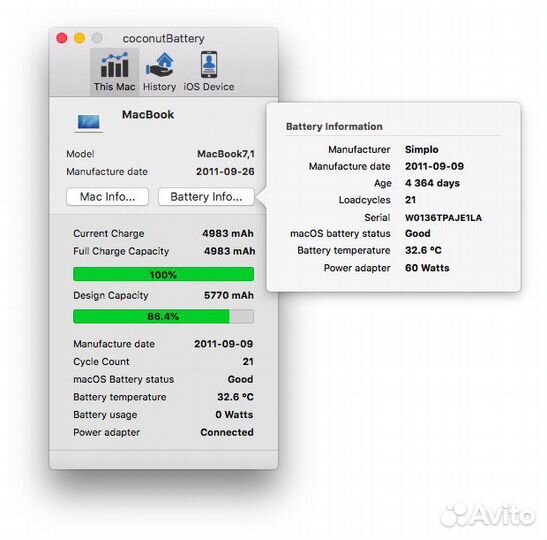Select the MacBook7,1 model value
Screen dimensions: 547x540
(226, 154)
